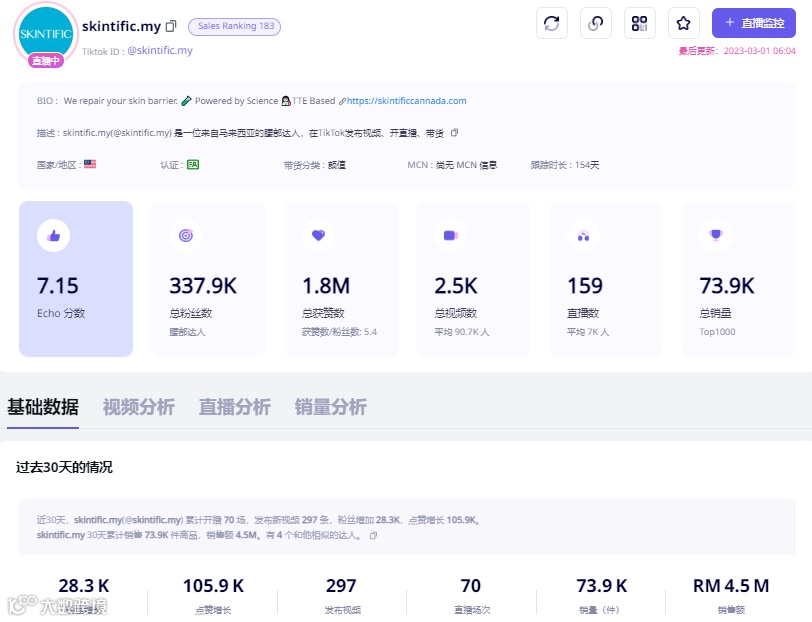812x622 pixels.
Task: Click the 跟踪时长 154天 text
Action: point(564,165)
